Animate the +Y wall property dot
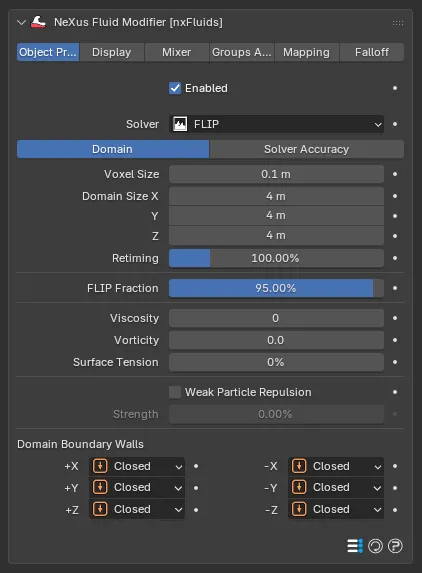This screenshot has width=422, height=573. [x=196, y=488]
